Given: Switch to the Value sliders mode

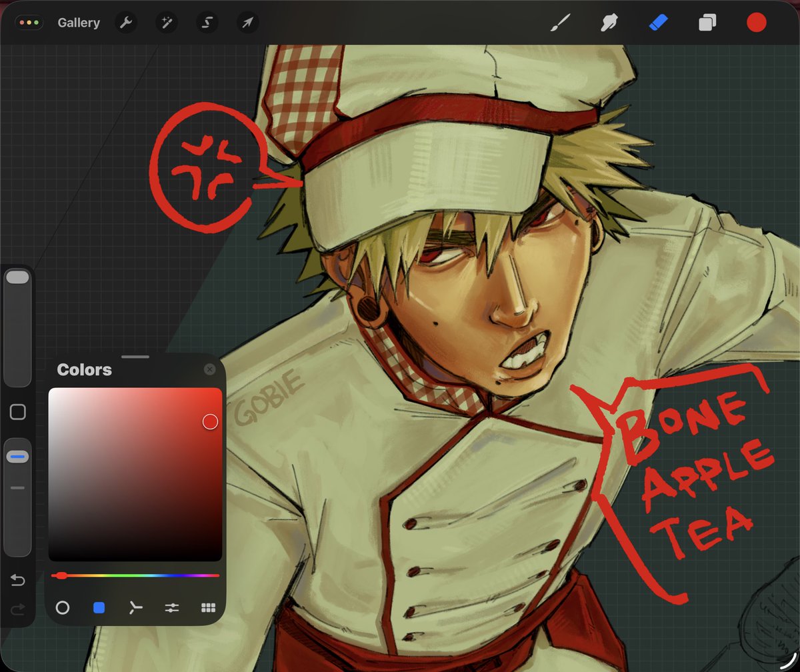Looking at the screenshot, I should click(x=172, y=607).
